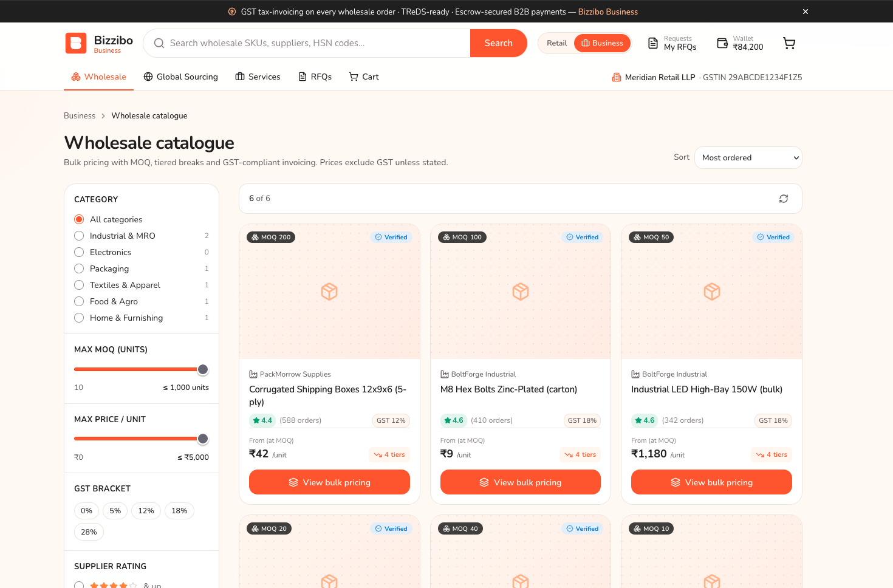Select the Industrial & MRO category
This screenshot has height=588, width=893.
(79, 236)
